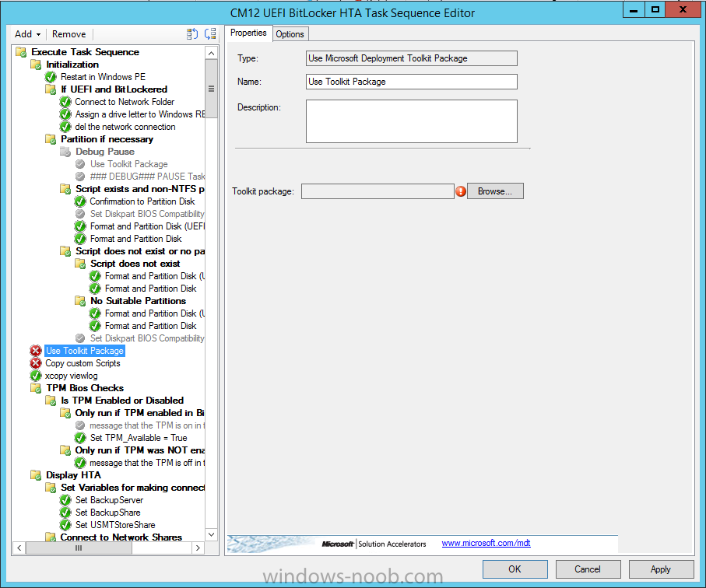
Task: Click check icon for del the network connection
Action: [65, 127]
